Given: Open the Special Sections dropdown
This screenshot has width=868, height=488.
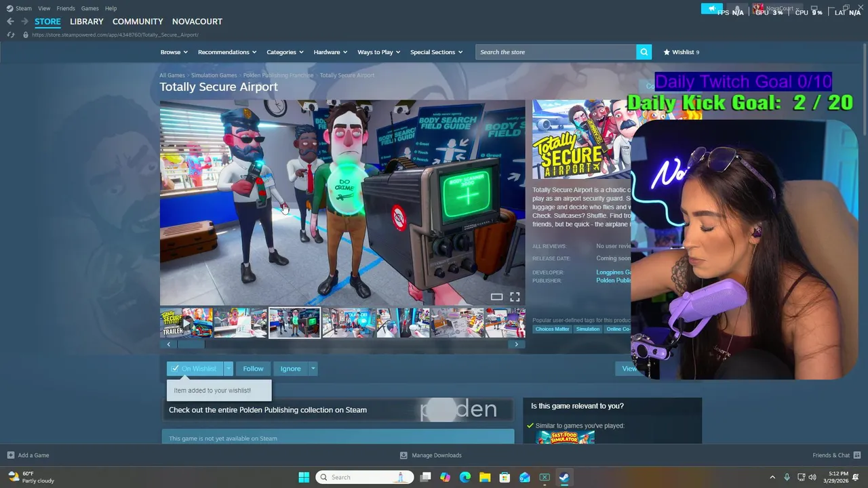Looking at the screenshot, I should pos(436,52).
